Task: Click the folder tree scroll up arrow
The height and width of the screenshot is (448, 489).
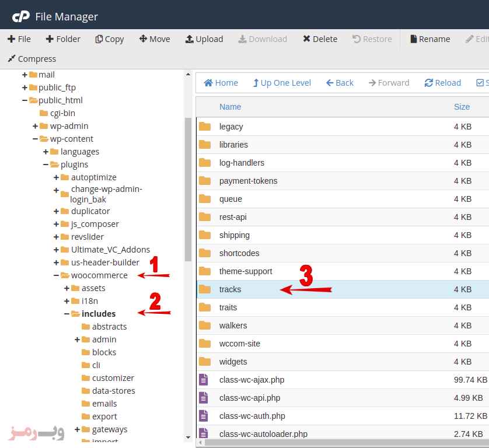Action: tap(188, 75)
